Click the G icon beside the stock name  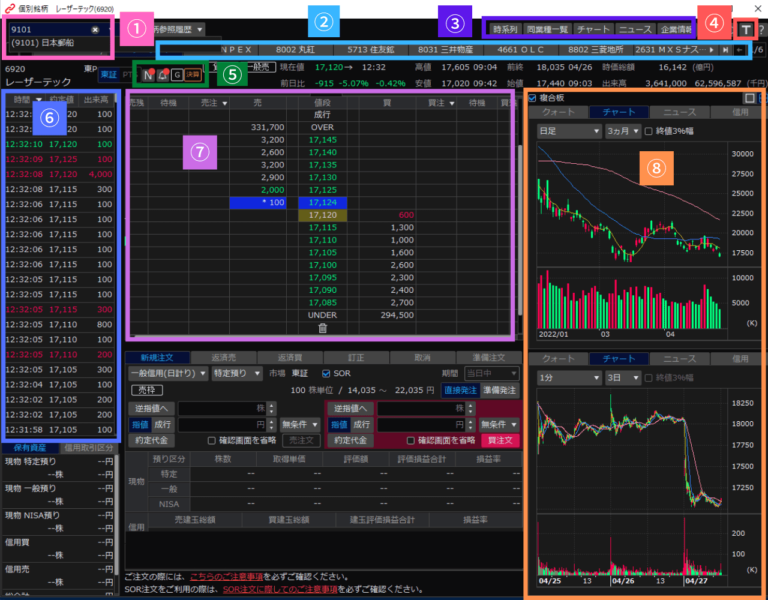pyautogui.click(x=177, y=74)
